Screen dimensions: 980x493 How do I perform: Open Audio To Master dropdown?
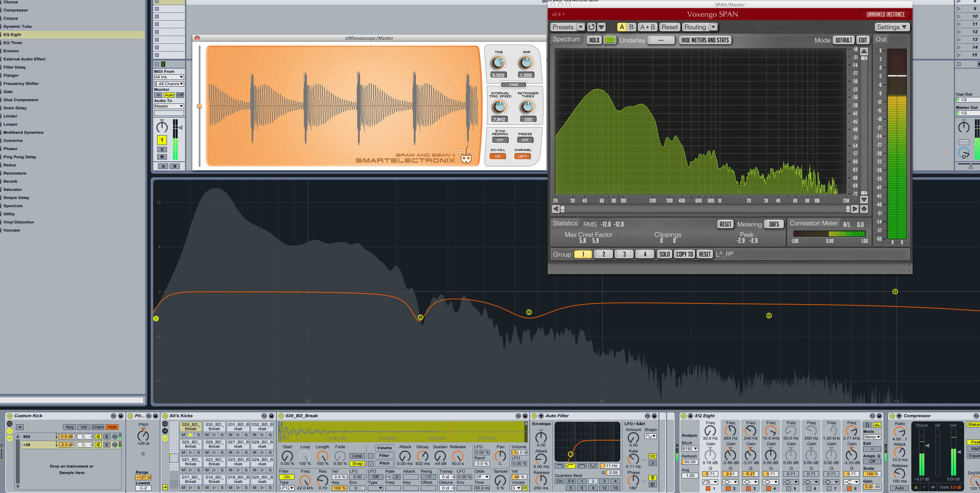coord(169,106)
